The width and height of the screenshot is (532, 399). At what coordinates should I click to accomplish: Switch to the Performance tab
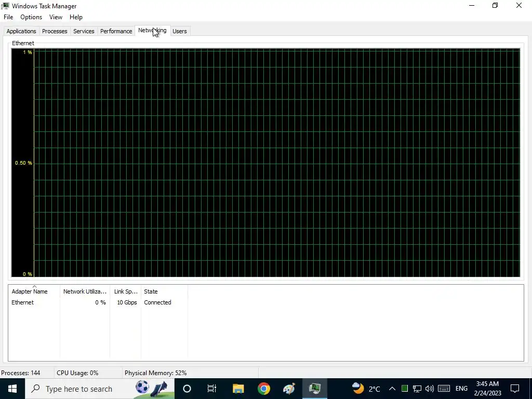click(116, 31)
